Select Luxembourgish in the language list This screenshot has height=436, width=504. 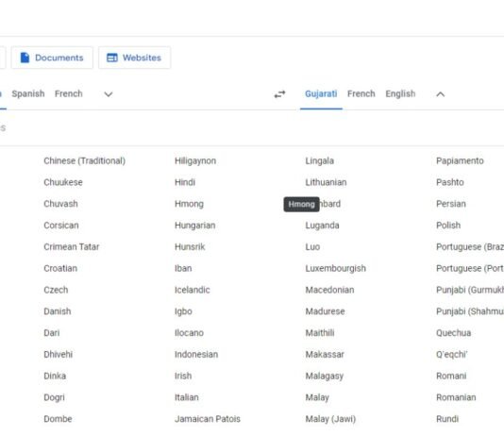336,269
